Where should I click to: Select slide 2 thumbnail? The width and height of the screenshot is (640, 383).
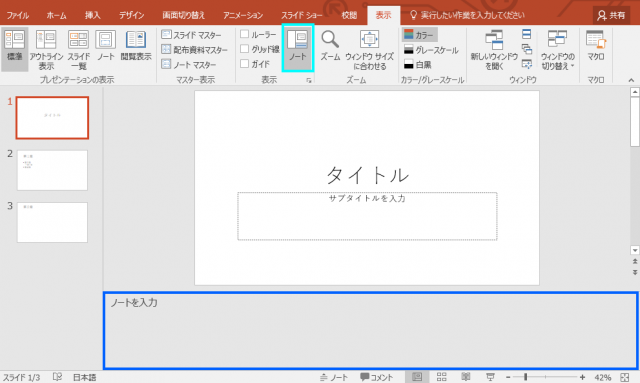(x=52, y=170)
